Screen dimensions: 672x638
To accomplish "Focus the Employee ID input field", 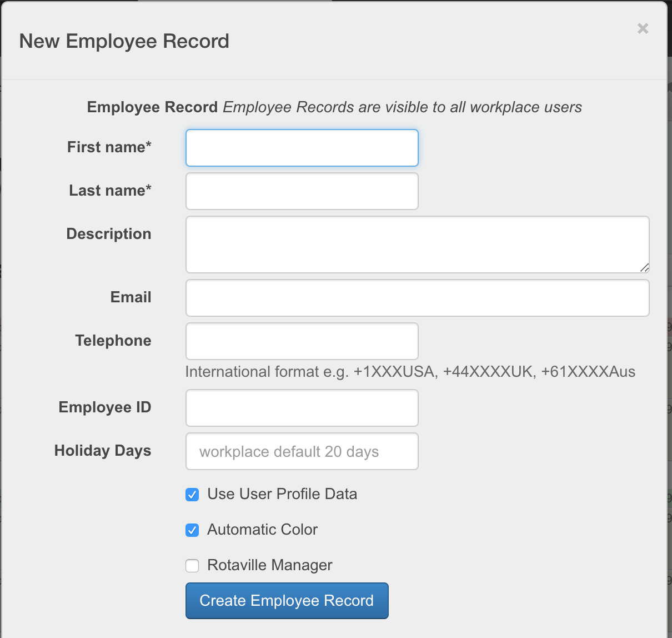I will click(x=302, y=408).
